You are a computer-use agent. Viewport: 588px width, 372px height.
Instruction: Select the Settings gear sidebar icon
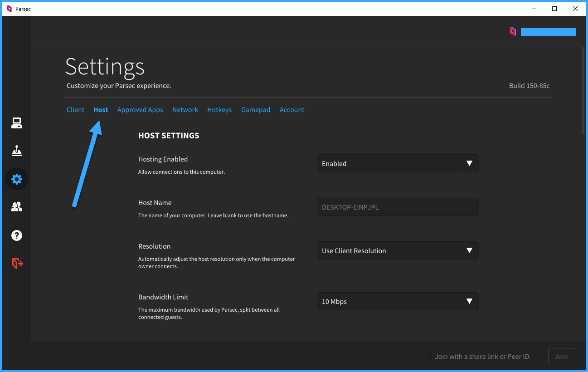(x=17, y=179)
